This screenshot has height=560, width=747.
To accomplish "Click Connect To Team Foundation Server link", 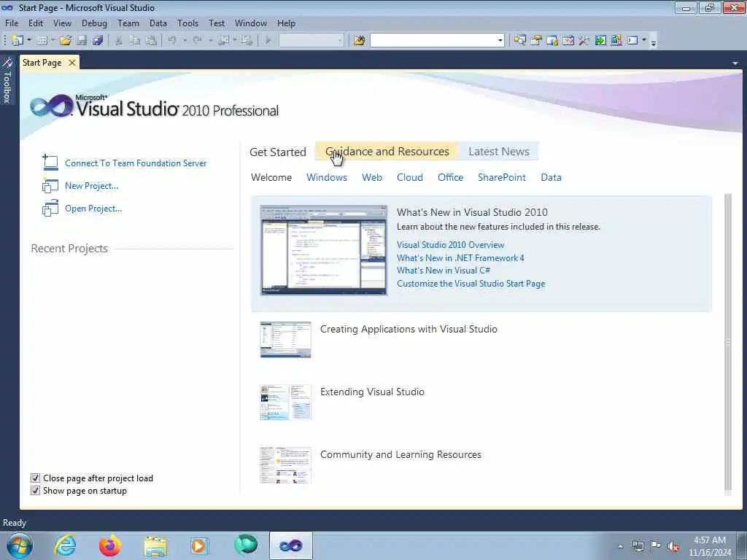I will [136, 163].
